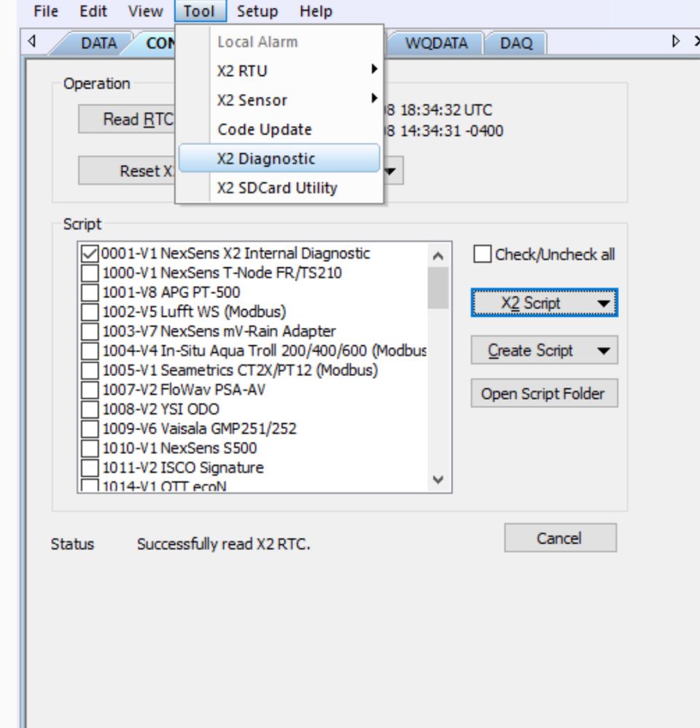700x728 pixels.
Task: Open the X2 Script dropdown
Action: click(545, 303)
